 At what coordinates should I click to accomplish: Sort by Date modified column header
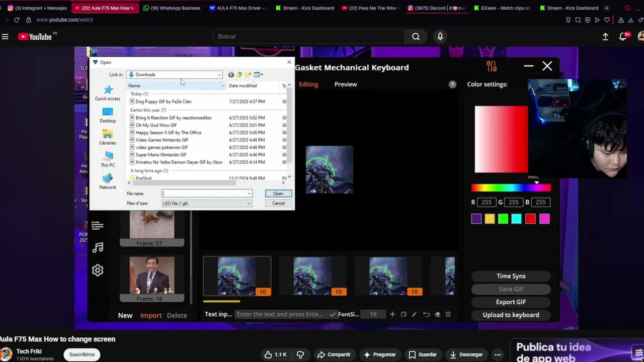pyautogui.click(x=243, y=85)
